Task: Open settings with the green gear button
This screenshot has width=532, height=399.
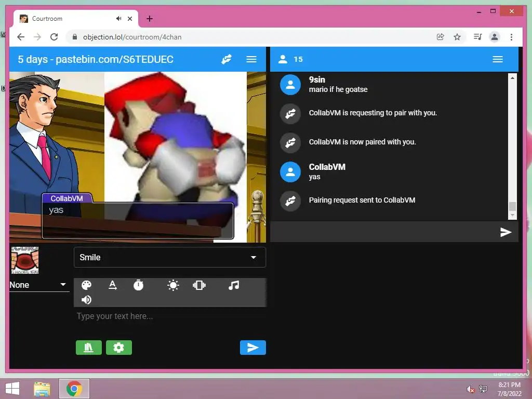Action: [119, 348]
